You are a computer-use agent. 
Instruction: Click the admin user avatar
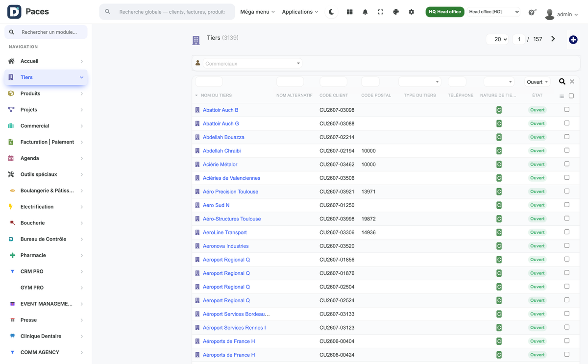point(550,14)
